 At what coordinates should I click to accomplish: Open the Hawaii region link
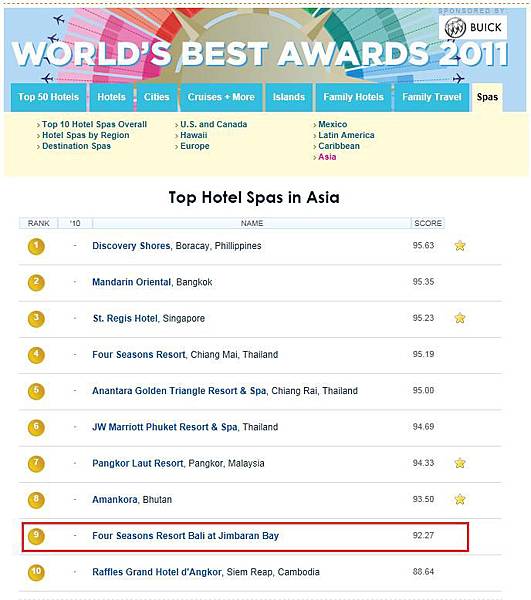[x=194, y=135]
